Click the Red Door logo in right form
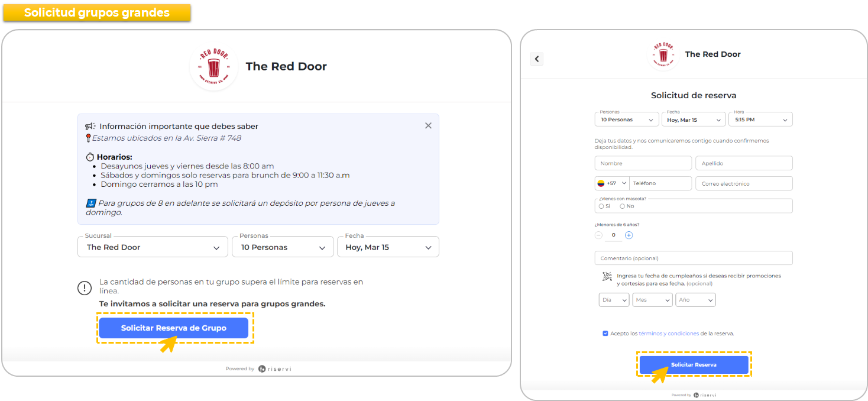The height and width of the screenshot is (401, 868). click(664, 54)
